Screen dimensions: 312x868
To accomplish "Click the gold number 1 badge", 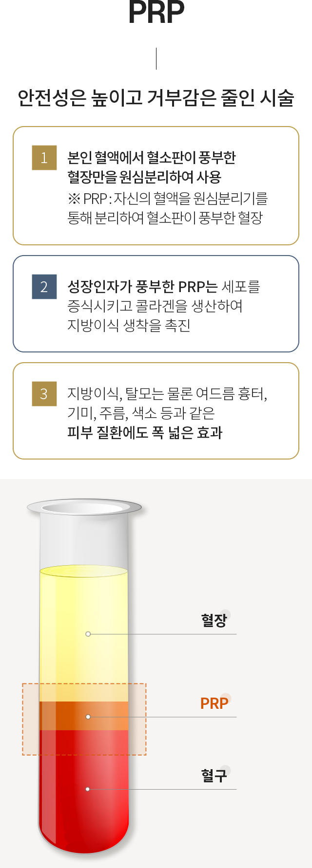I will point(44,158).
